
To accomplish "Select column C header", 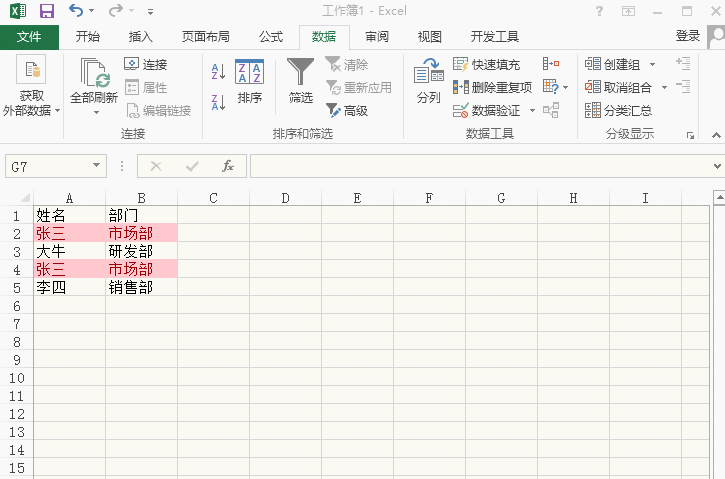I will click(213, 198).
